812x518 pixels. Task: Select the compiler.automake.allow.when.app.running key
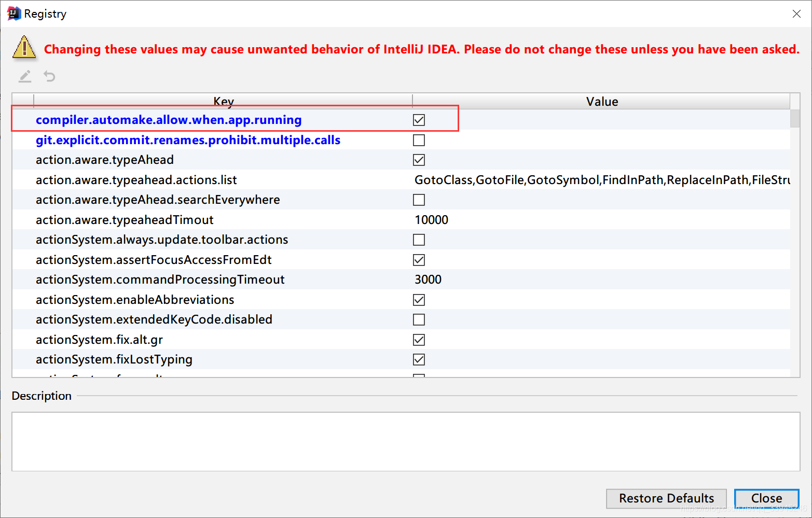[169, 120]
